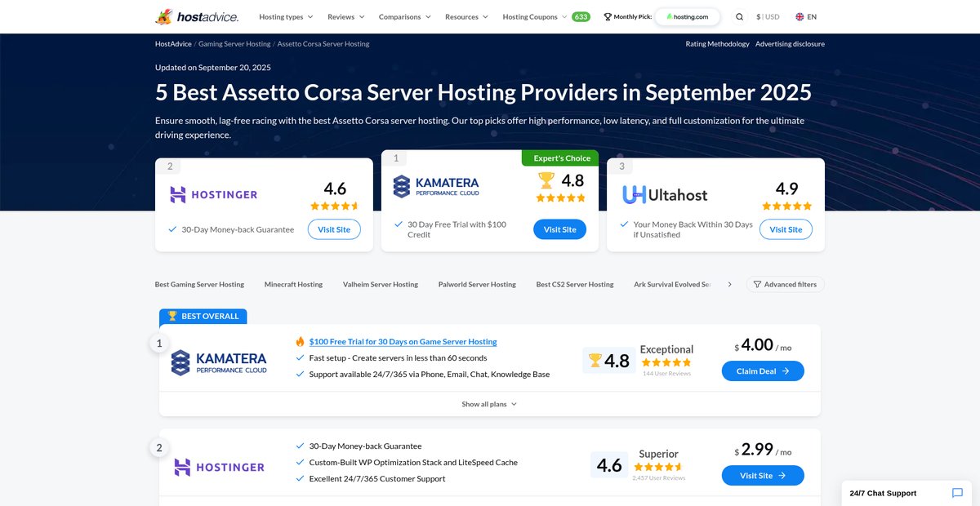Image resolution: width=980 pixels, height=506 pixels.
Task: Click 'Updated on September 20, 2025' text
Action: click(213, 68)
